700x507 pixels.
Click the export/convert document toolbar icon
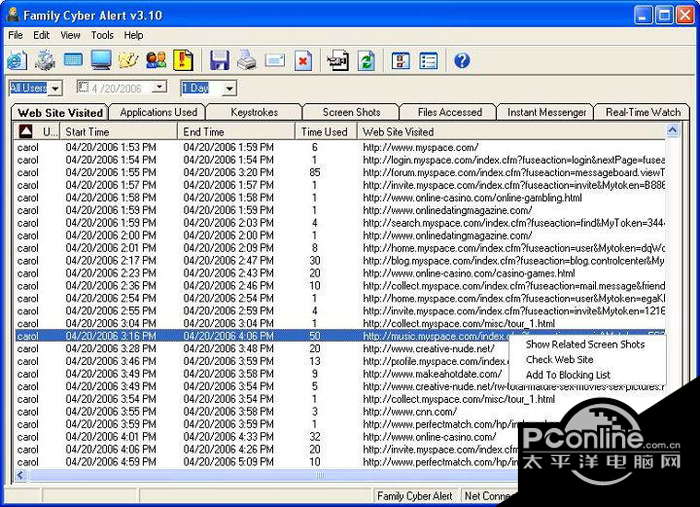pyautogui.click(x=338, y=61)
